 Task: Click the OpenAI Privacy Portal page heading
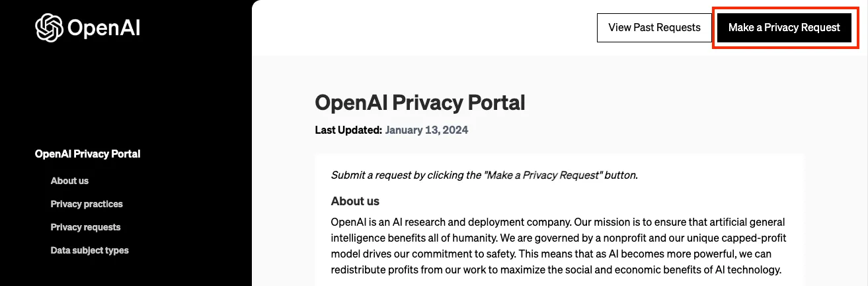420,103
